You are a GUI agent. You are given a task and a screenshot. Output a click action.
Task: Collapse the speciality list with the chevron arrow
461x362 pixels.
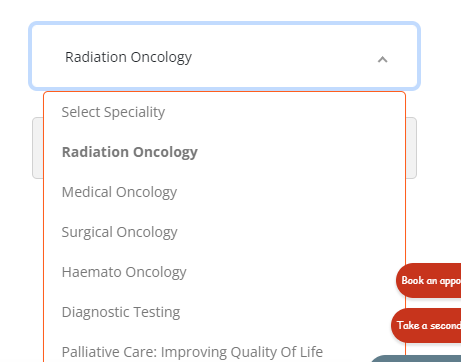coord(382,60)
